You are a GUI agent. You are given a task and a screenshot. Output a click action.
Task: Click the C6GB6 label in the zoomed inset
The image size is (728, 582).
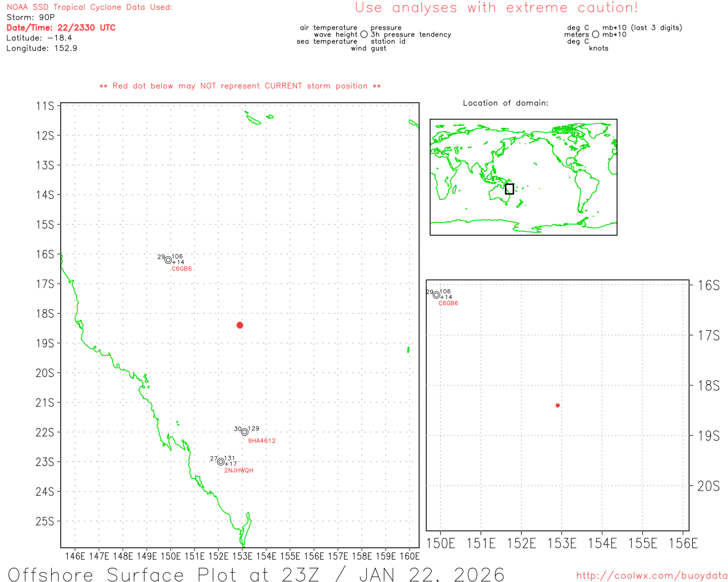click(x=448, y=304)
